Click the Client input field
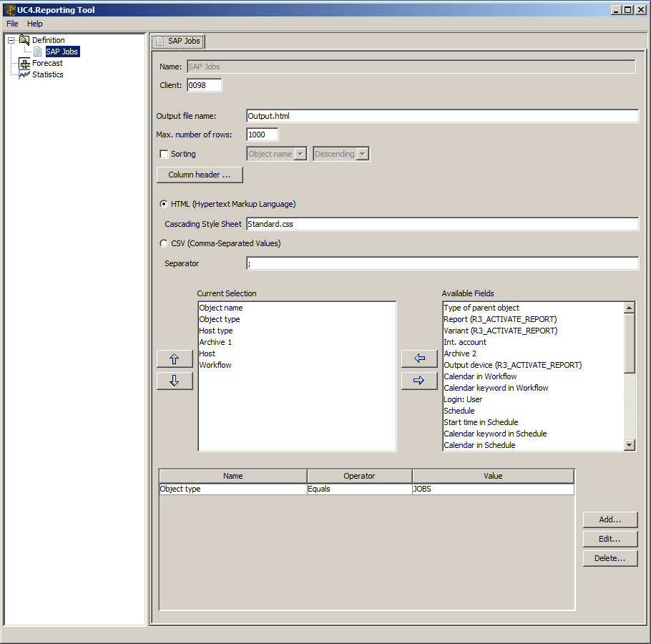 pyautogui.click(x=205, y=85)
